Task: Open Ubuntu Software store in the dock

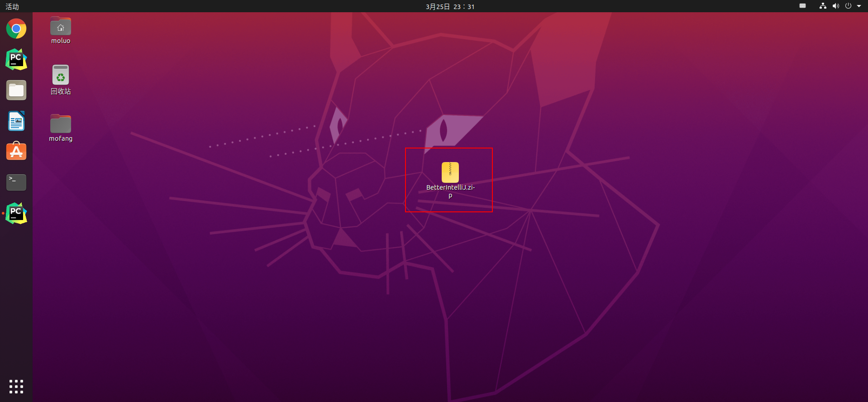Action: tap(16, 151)
